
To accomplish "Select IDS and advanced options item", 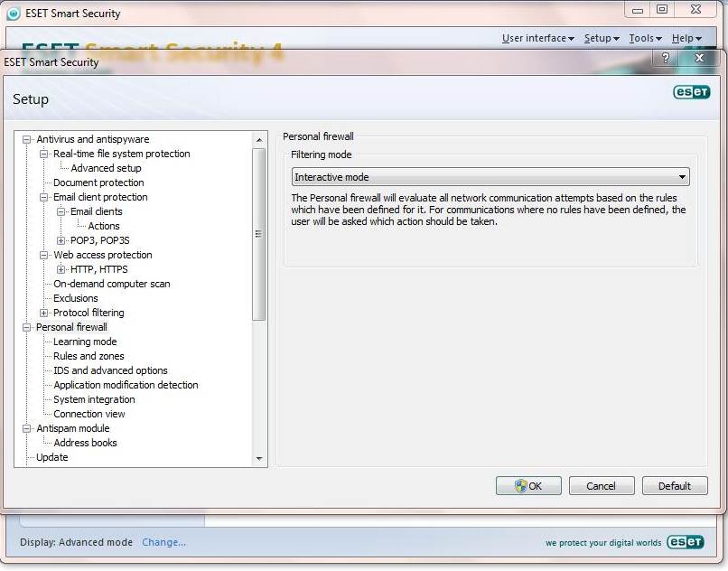I will (x=110, y=370).
